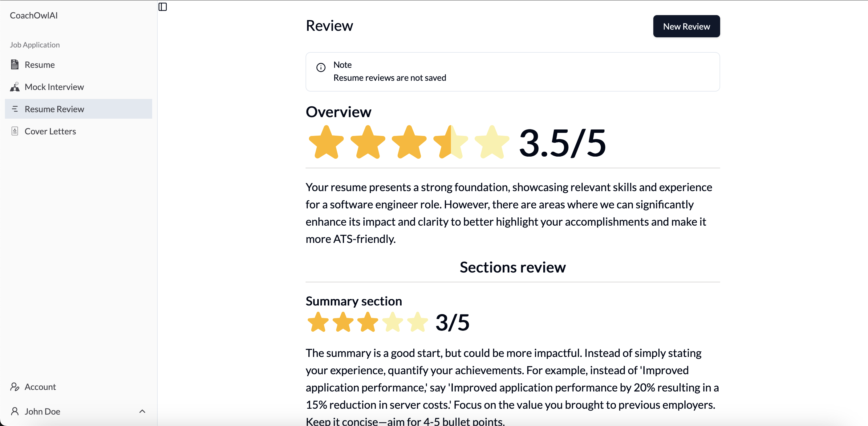Expand the John Doe user menu chevron

point(142,411)
